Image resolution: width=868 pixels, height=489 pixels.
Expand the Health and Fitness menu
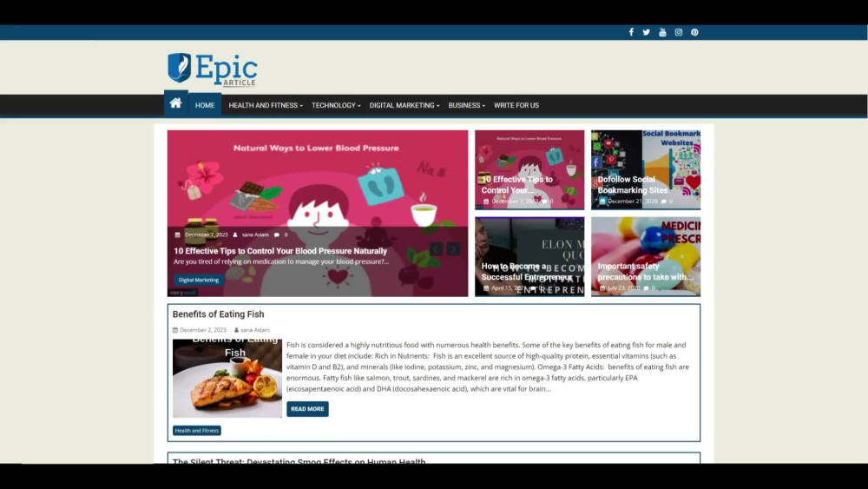265,105
